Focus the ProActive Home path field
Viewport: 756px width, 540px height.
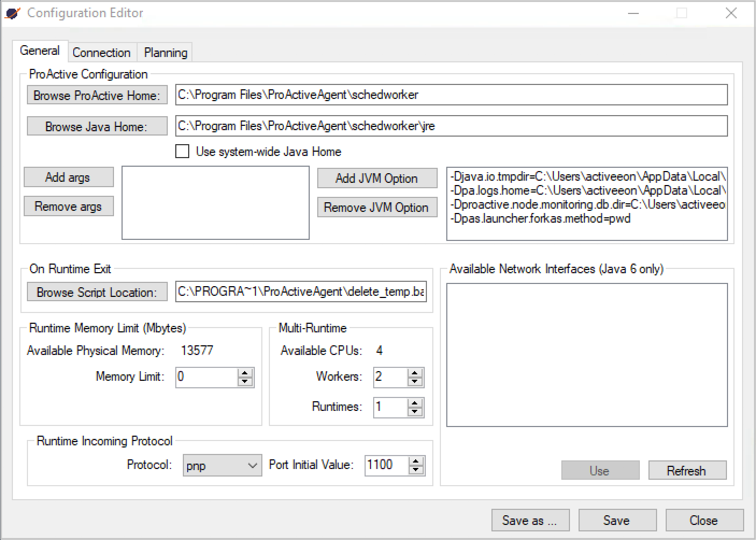click(452, 95)
